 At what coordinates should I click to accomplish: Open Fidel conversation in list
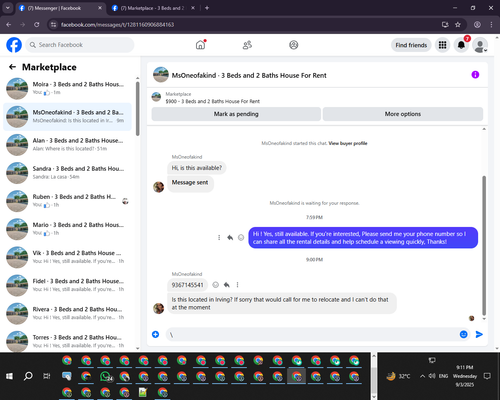click(67, 285)
